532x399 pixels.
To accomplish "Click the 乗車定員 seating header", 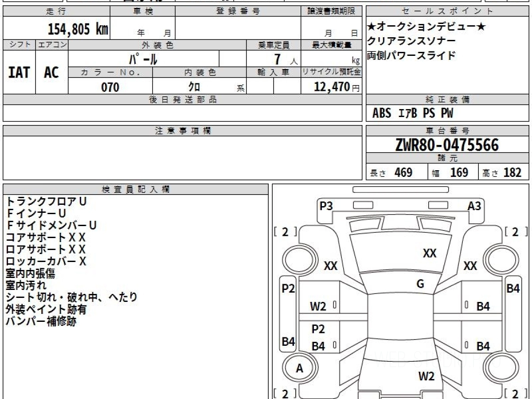I will click(x=274, y=45).
